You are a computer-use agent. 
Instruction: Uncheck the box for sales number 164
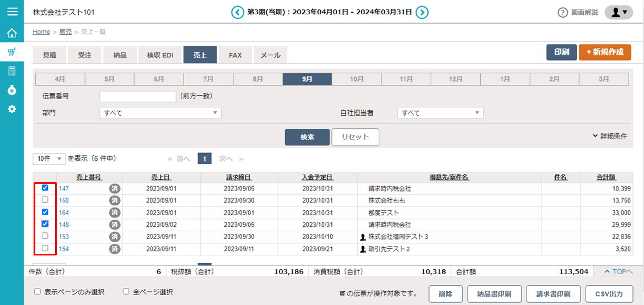pos(45,212)
